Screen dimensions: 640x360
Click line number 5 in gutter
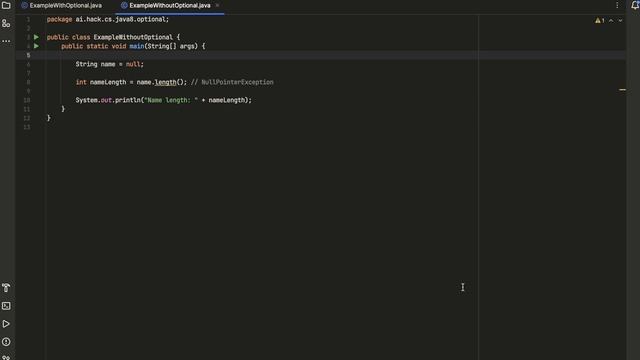pos(28,55)
